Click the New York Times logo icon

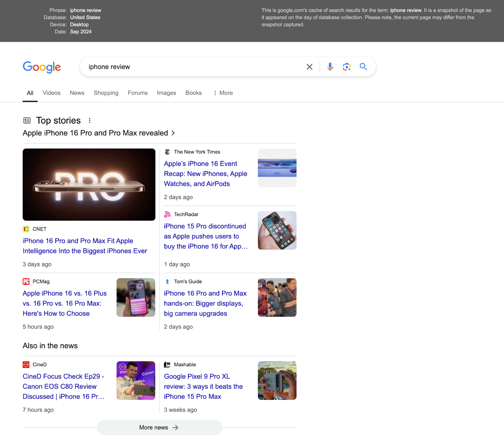pos(167,152)
